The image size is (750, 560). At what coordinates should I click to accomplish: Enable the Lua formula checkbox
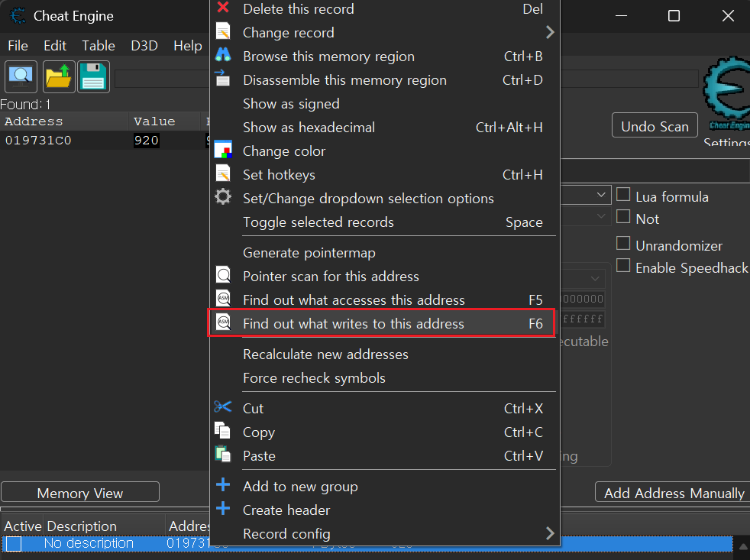(623, 196)
